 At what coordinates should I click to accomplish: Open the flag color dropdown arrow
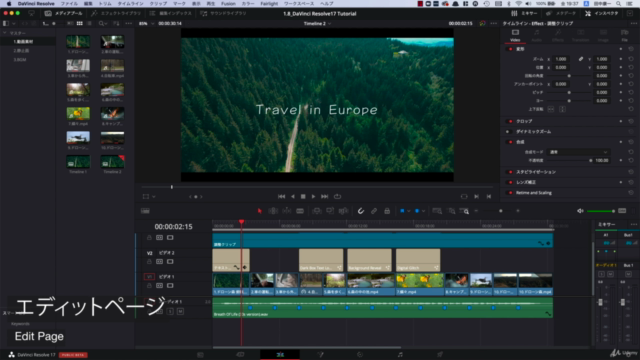[409, 211]
